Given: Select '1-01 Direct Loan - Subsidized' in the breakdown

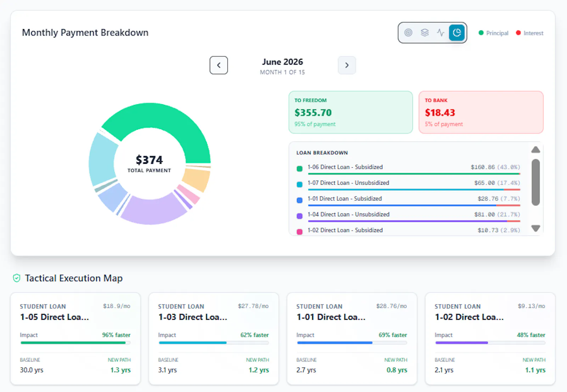Looking at the screenshot, I should [408, 200].
